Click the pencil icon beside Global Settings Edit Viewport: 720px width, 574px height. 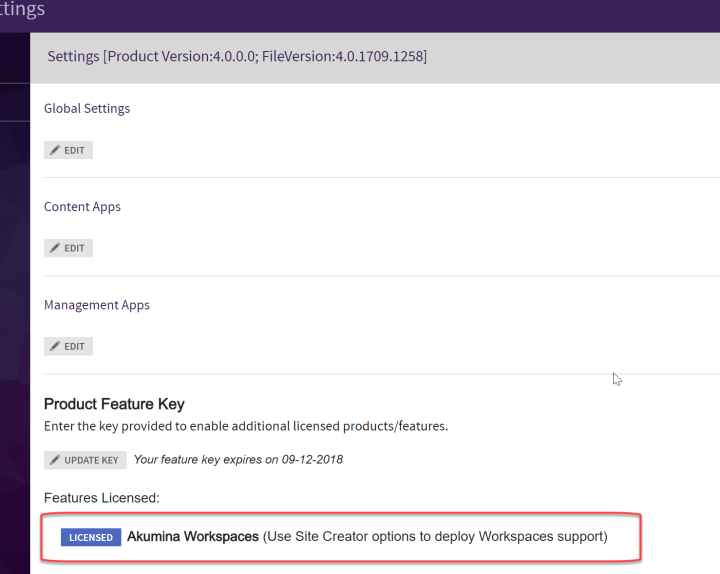pyautogui.click(x=55, y=150)
